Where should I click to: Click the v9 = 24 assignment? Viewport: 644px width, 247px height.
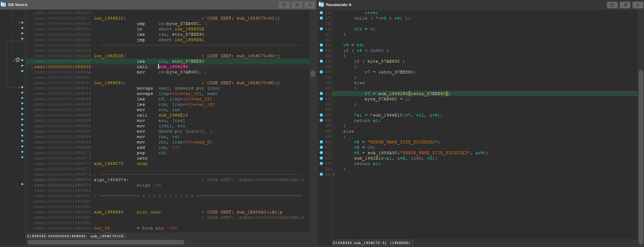[364, 147]
